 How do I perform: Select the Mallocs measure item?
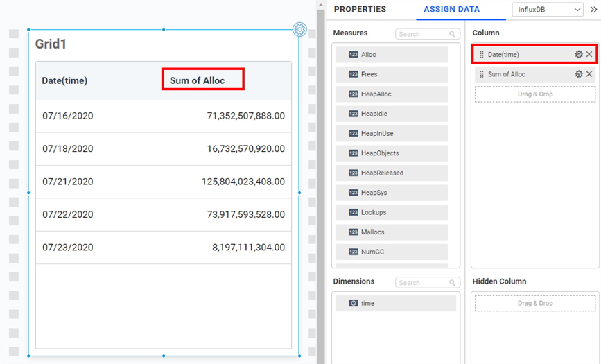tap(391, 232)
